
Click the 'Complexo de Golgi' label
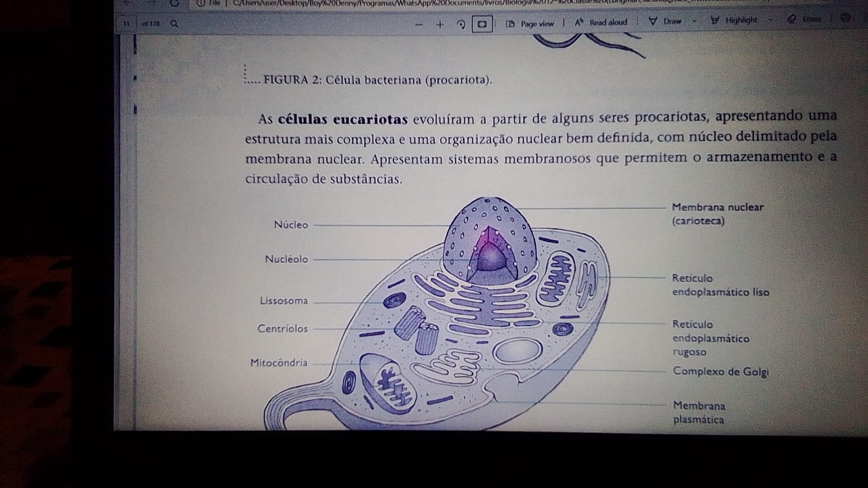pos(720,371)
